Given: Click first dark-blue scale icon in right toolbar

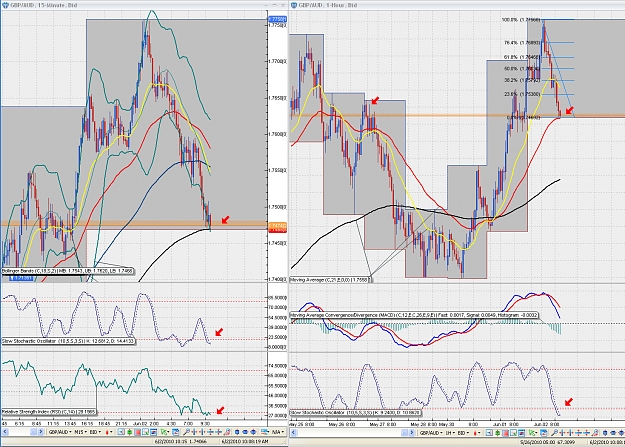Looking at the screenshot, I should point(605,433).
